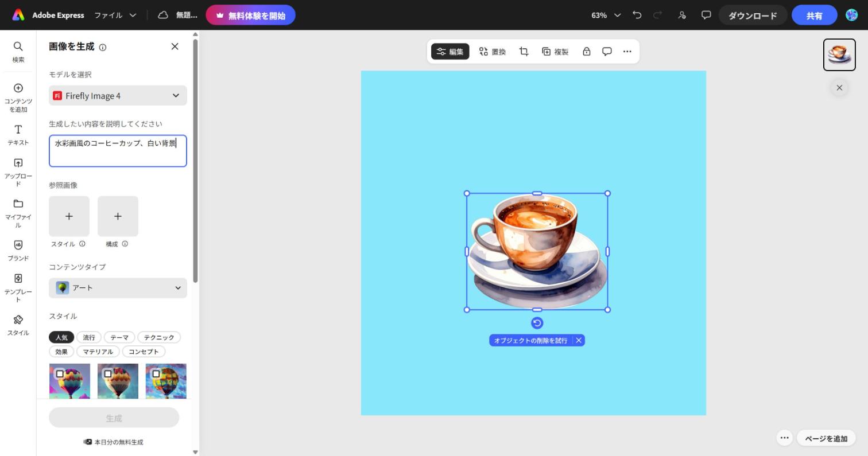Open the スタイル sidebar panel
The width and height of the screenshot is (868, 456).
point(18,325)
